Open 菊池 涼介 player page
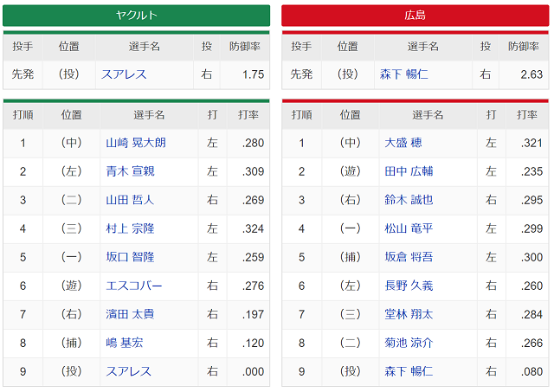 point(409,343)
